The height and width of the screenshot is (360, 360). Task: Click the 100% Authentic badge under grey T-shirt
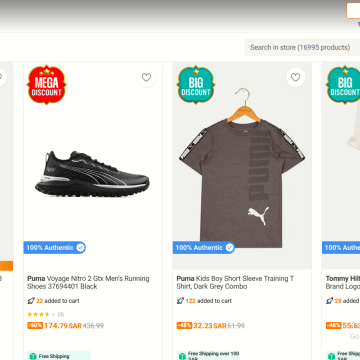tap(204, 248)
